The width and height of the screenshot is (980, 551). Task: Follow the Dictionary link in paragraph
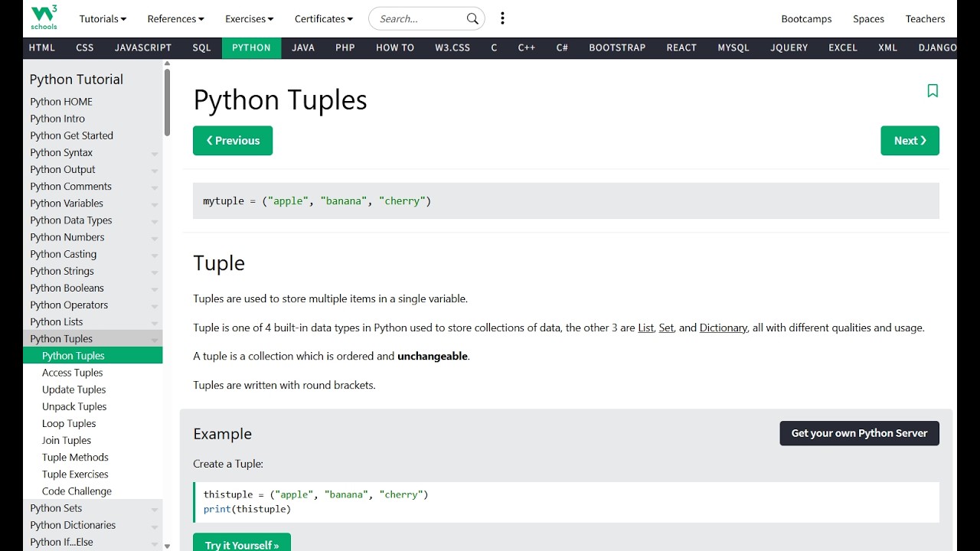[724, 328]
